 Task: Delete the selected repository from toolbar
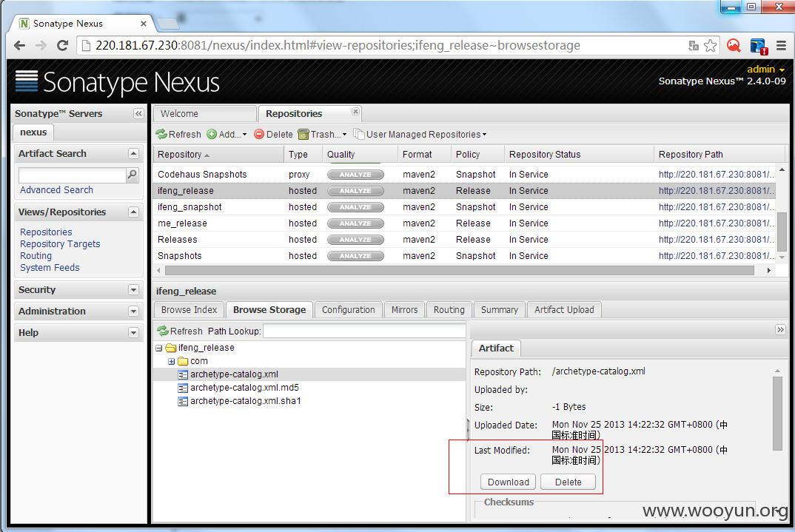[273, 134]
